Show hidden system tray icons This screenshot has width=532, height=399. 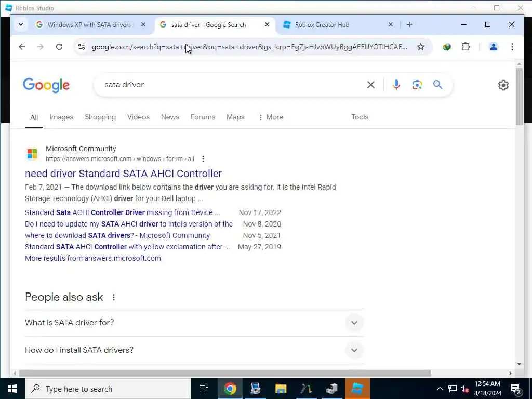point(440,389)
